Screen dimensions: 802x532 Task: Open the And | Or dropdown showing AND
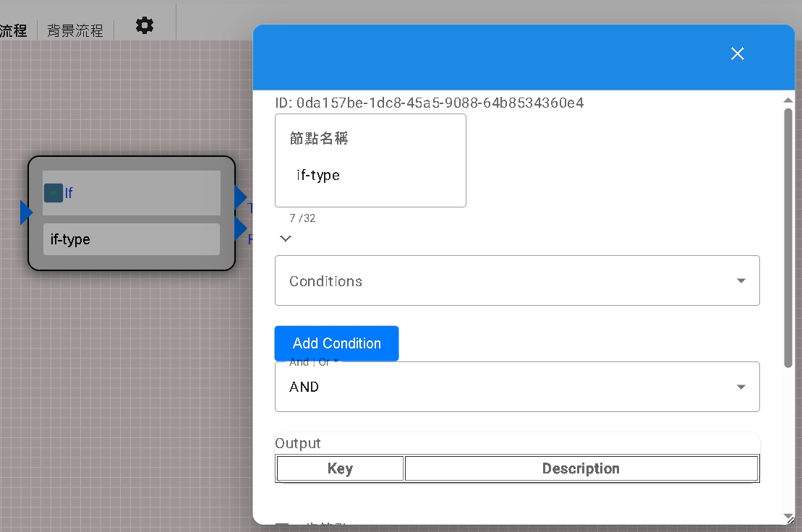(x=517, y=387)
